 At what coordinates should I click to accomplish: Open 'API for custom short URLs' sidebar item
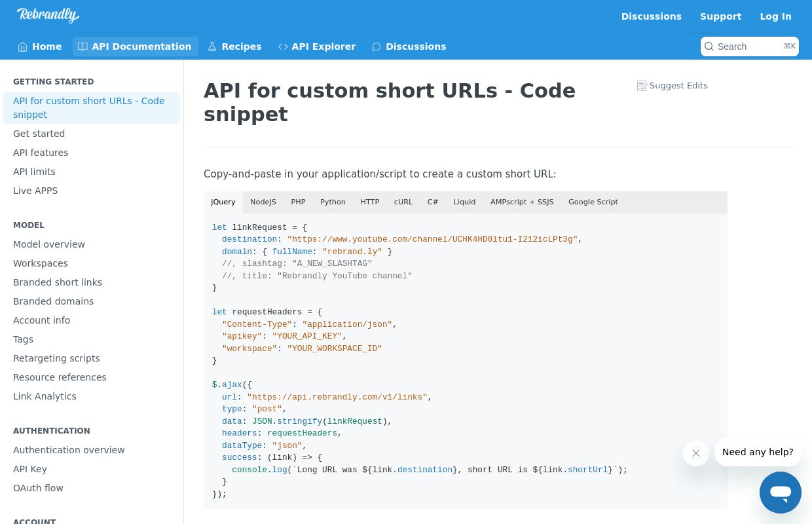(x=92, y=108)
